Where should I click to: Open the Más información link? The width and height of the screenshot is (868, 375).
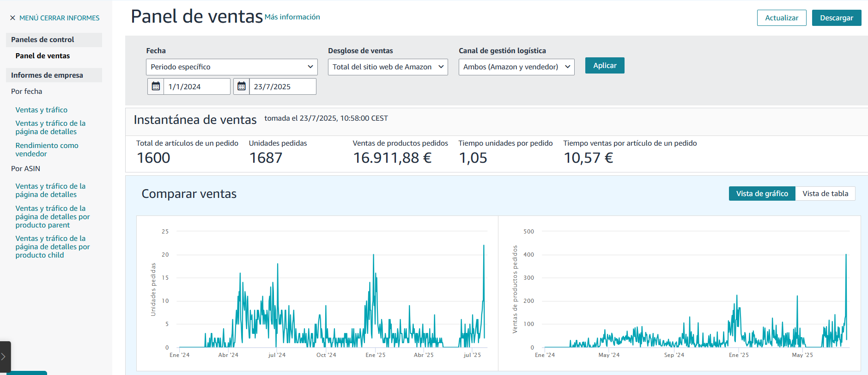click(292, 17)
